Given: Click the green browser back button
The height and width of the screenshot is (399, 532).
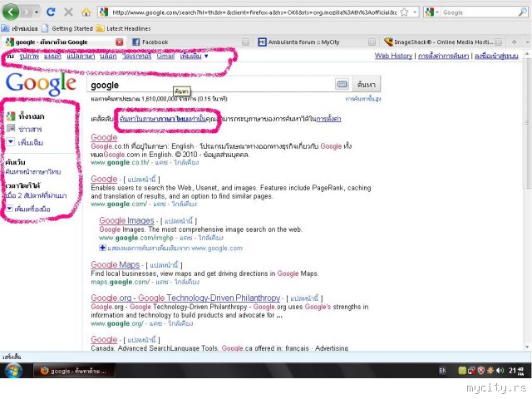Looking at the screenshot, I should pos(11,12).
